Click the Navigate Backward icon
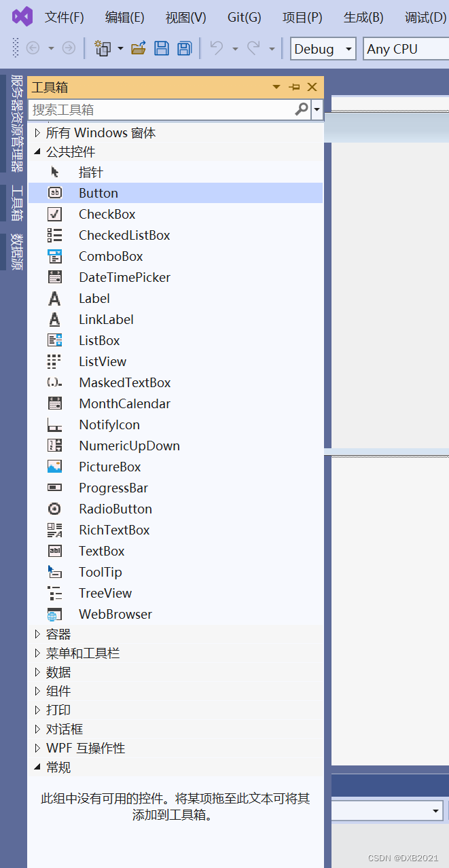 [x=33, y=48]
